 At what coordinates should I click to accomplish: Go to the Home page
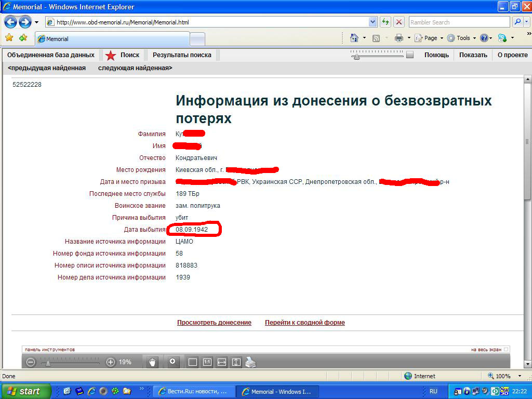(x=354, y=38)
